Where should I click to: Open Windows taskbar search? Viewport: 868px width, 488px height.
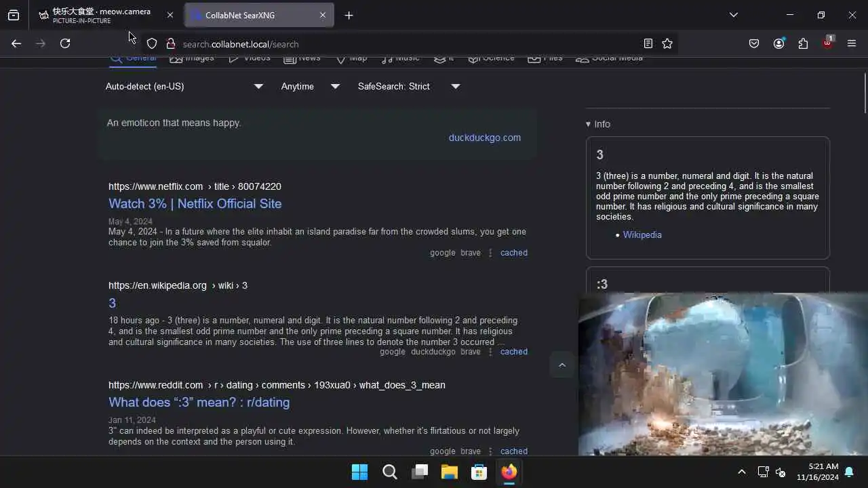(x=389, y=472)
